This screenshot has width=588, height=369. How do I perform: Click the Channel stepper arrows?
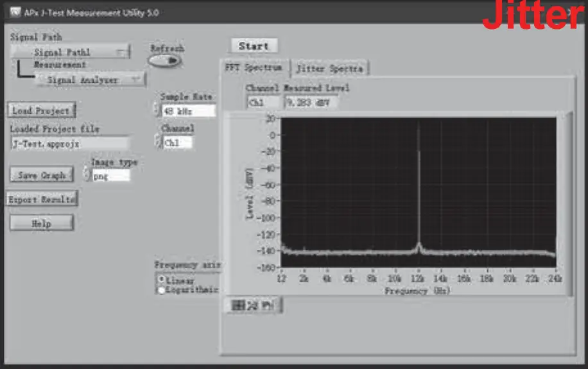point(158,142)
